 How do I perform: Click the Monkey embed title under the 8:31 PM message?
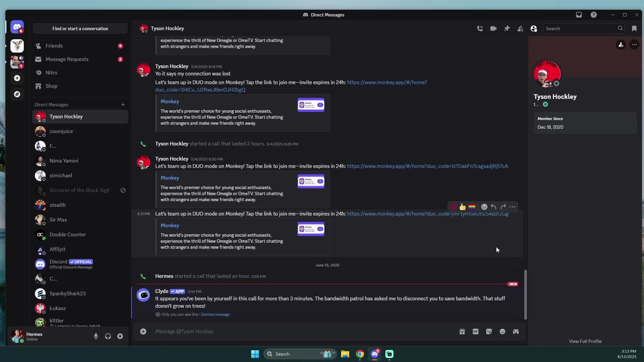[170, 225]
